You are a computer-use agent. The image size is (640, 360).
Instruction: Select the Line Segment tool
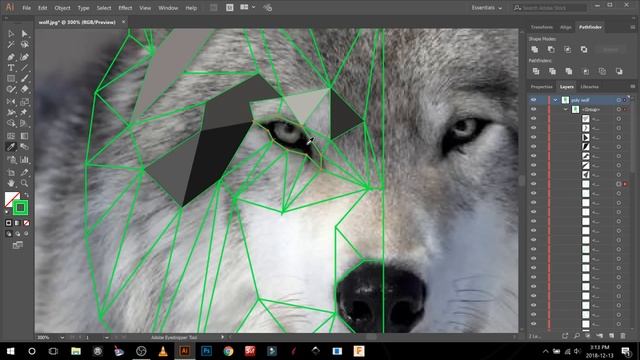[x=24, y=68]
